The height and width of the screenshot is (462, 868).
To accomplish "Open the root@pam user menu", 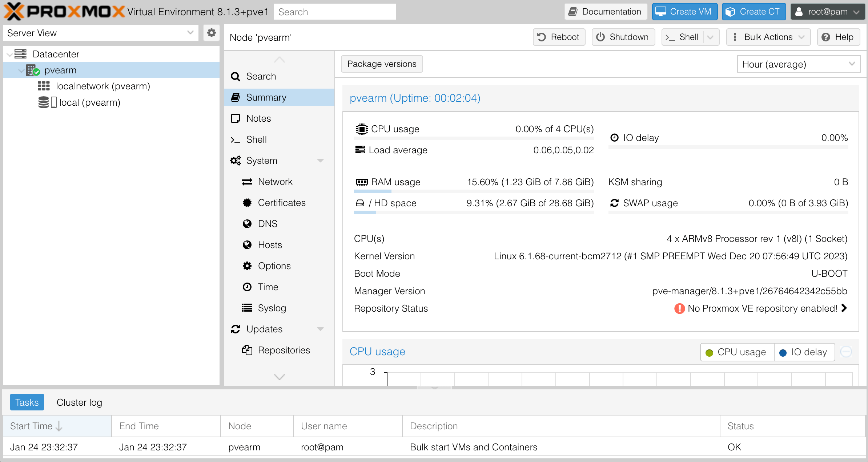I will pyautogui.click(x=828, y=12).
